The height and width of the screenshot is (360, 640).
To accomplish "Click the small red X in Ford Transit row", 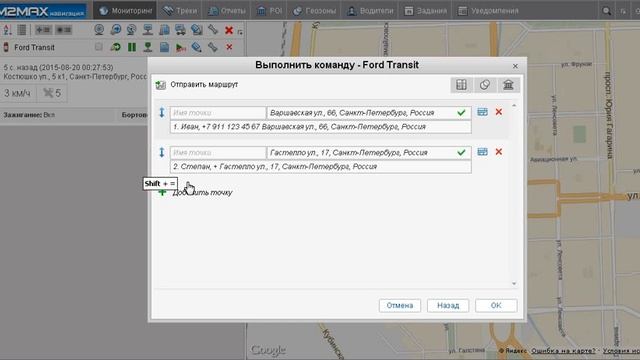I will click(x=229, y=47).
